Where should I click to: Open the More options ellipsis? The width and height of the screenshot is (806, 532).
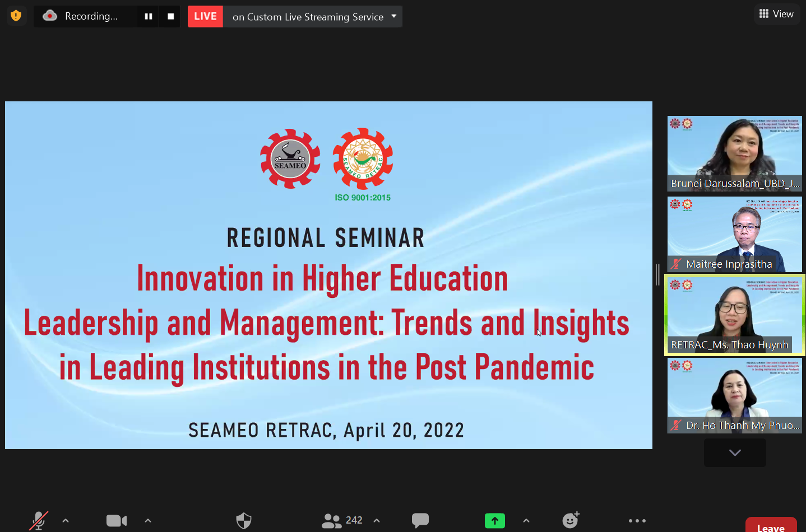coord(637,521)
